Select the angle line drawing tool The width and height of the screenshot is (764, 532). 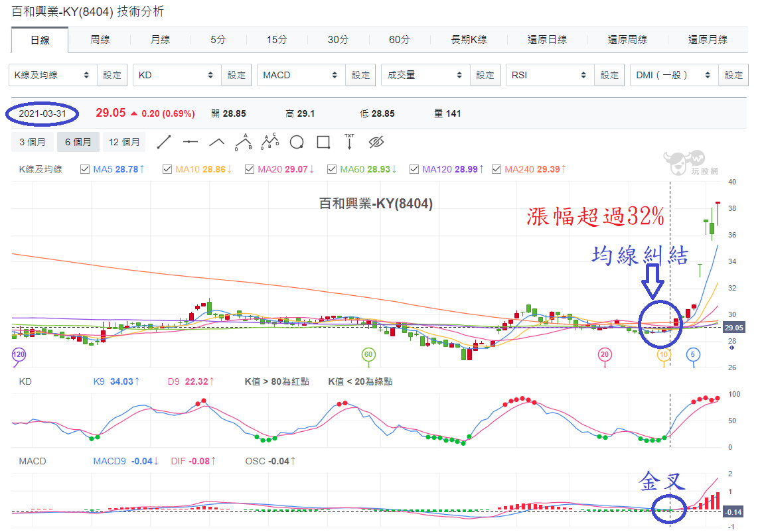point(217,142)
